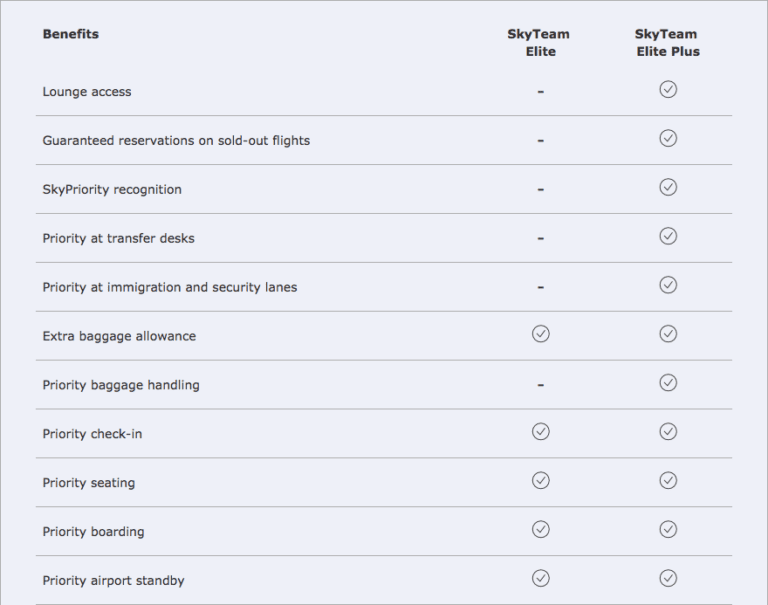Viewport: 768px width, 605px height.
Task: Click Elite Plus checkmark for Priority baggage handling
Action: coord(668,383)
